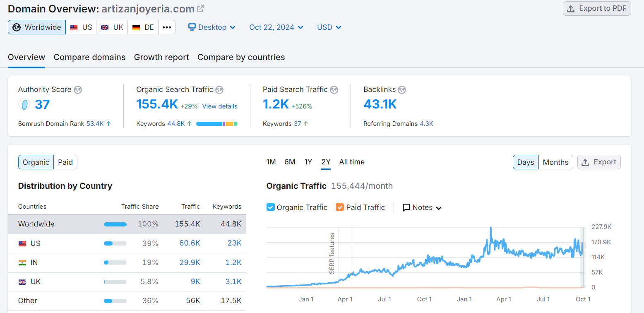Select the Worldwide row in country table
The image size is (644, 313).
(x=127, y=224)
